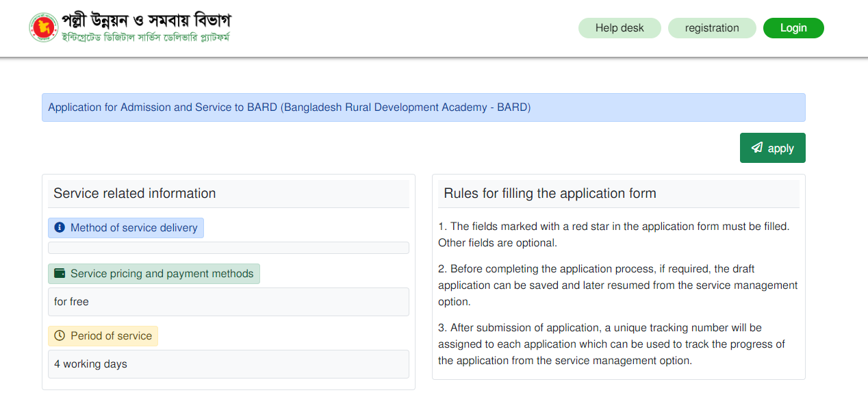Expand the Period of service section

coord(103,335)
